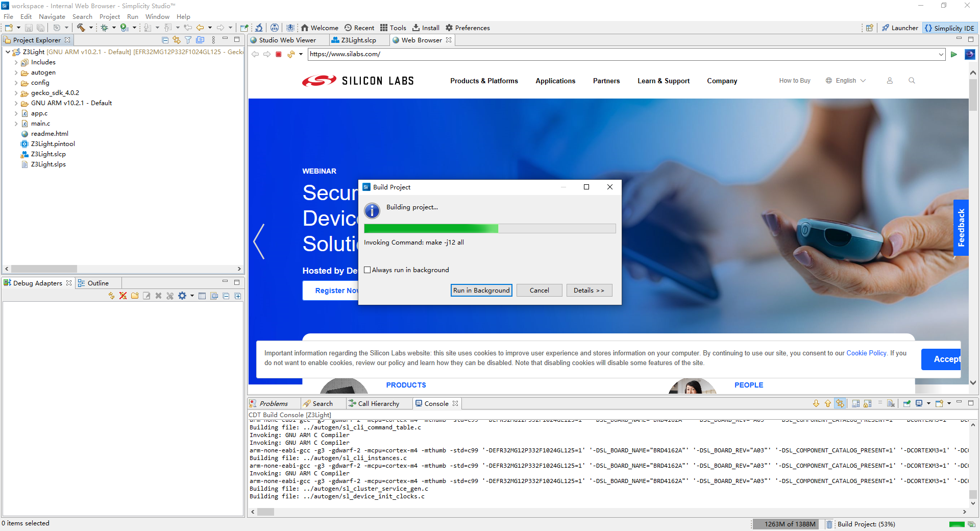This screenshot has width=980, height=531.
Task: Click the Project Explorer filter icon
Action: pyautogui.click(x=188, y=40)
